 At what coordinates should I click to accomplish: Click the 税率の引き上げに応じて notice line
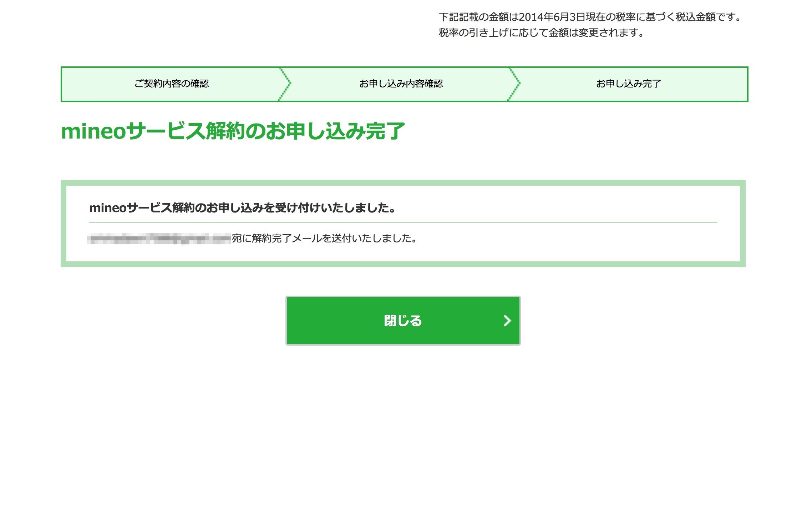pyautogui.click(x=542, y=32)
